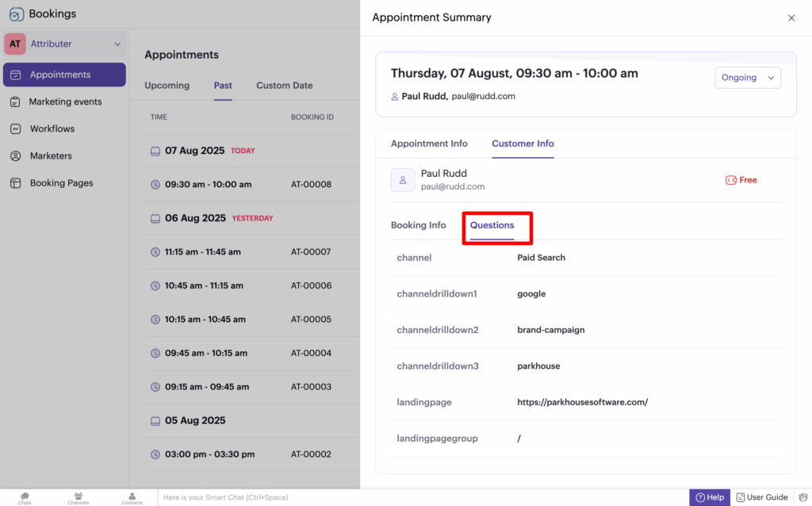
Task: Close the Appointment Summary panel
Action: (791, 17)
